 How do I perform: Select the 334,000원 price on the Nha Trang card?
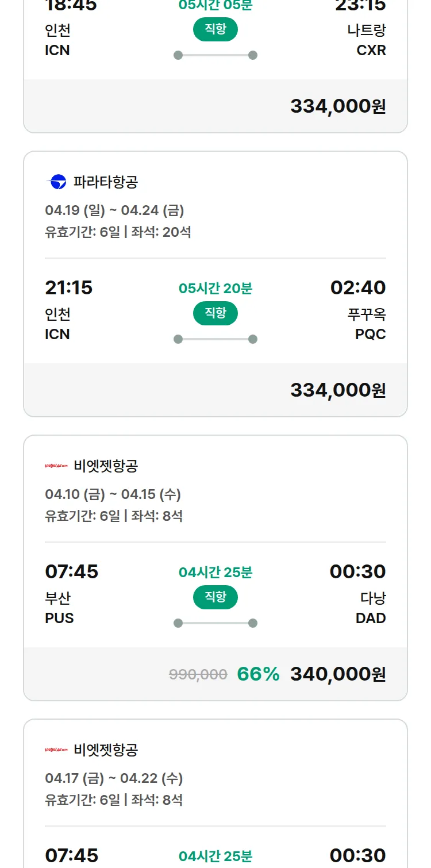click(338, 106)
